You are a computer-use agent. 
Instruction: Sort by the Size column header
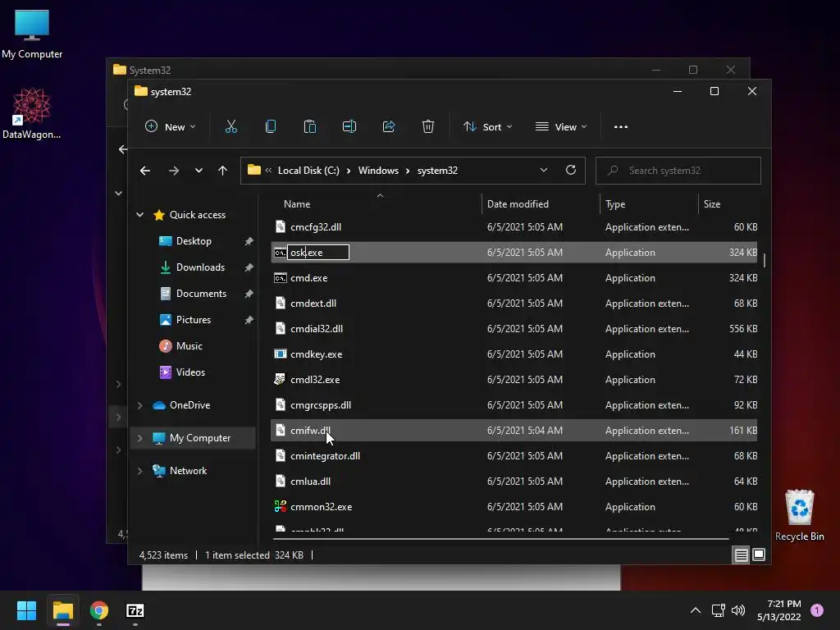tap(711, 204)
